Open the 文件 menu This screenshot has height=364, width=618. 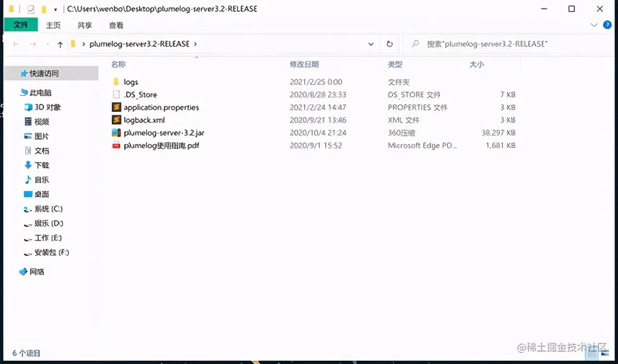(x=21, y=25)
